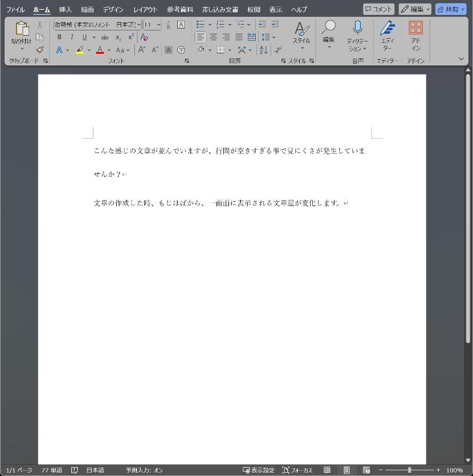Center align the text

(x=213, y=37)
